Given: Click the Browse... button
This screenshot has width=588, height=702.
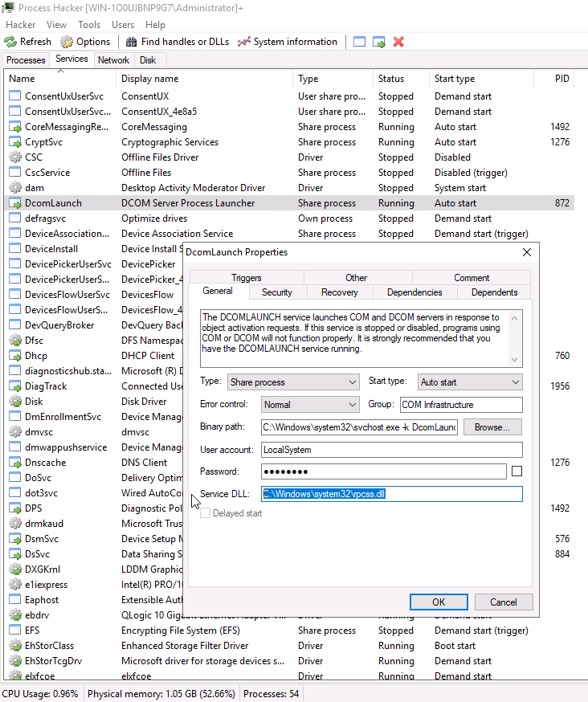Looking at the screenshot, I should point(492,427).
